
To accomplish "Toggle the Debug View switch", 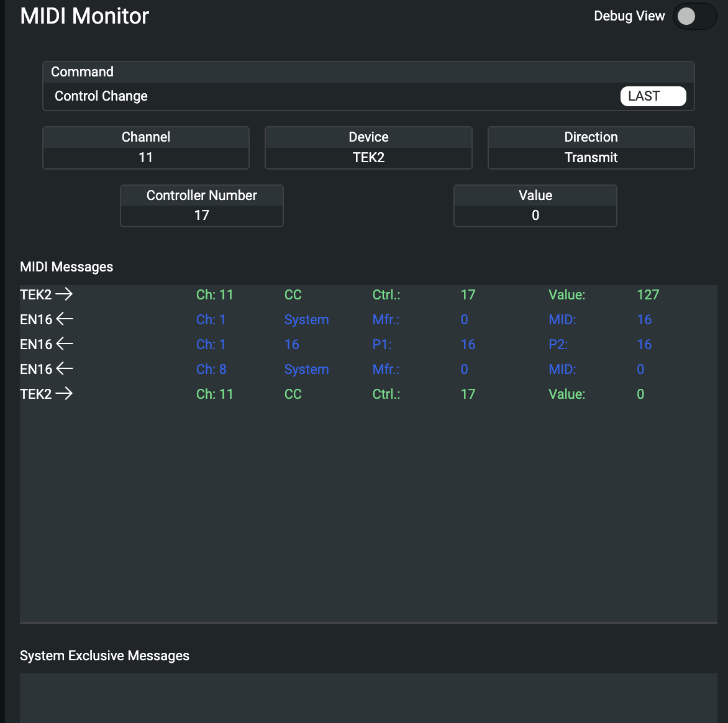I will 694,16.
